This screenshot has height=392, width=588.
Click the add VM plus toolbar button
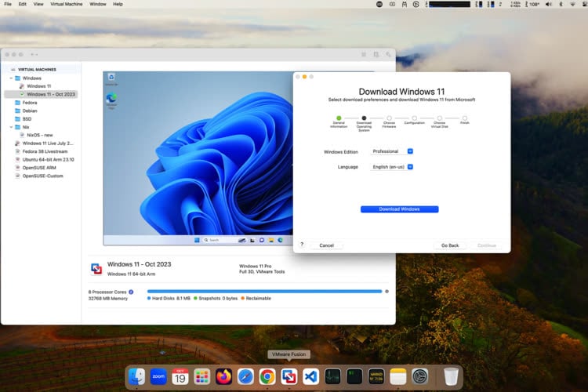pyautogui.click(x=34, y=54)
